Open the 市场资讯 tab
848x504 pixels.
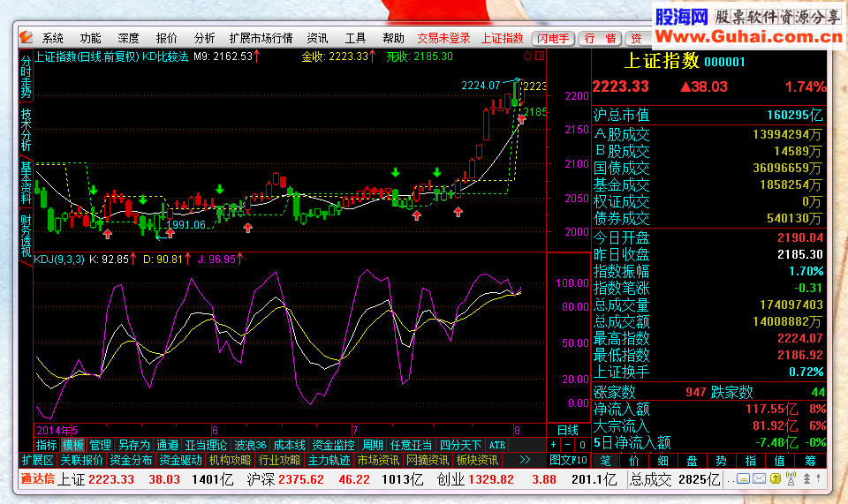coord(378,460)
